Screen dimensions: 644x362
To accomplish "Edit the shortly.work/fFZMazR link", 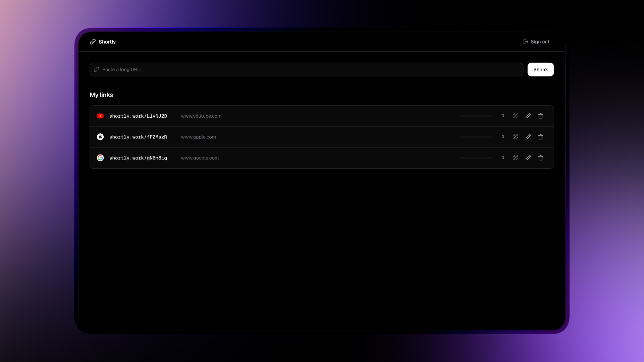I will click(x=528, y=137).
